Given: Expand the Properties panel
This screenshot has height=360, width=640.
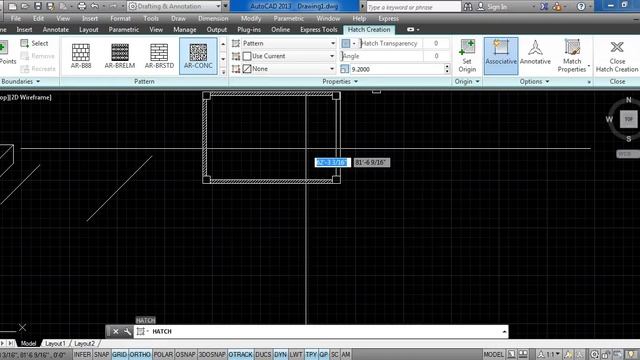Looking at the screenshot, I should [x=340, y=82].
